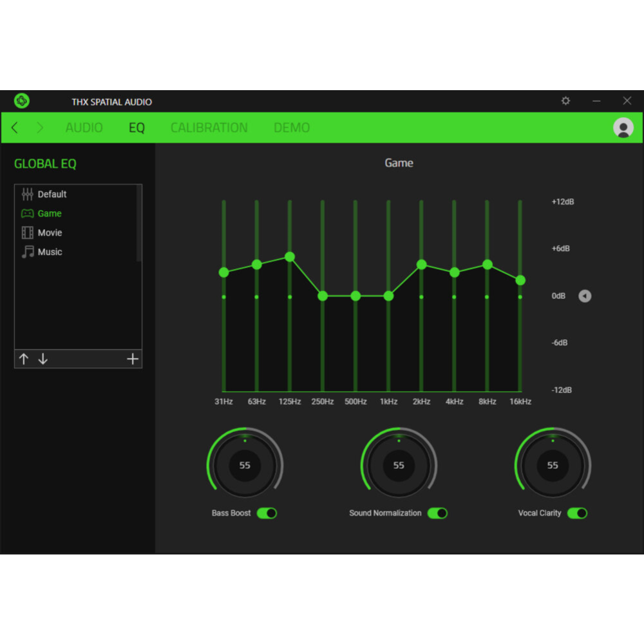Click the 16kHz band slider handle
Viewport: 644px width, 644px height.
(520, 280)
